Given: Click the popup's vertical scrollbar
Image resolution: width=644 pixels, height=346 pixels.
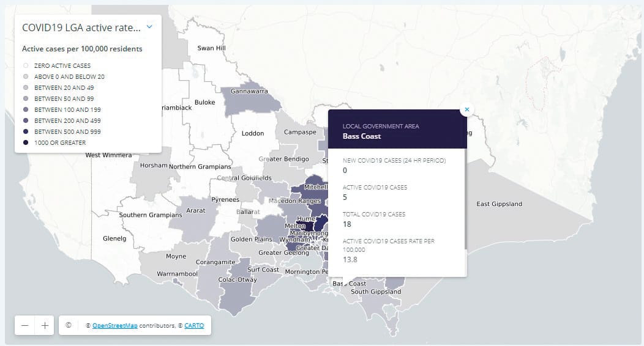Looking at the screenshot, I should [466, 199].
